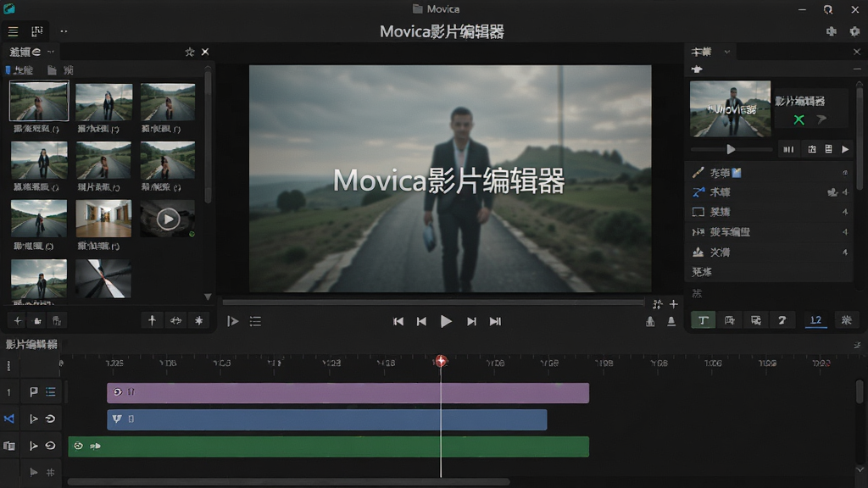
Task: Jump to the end of the preview
Action: [x=495, y=321]
